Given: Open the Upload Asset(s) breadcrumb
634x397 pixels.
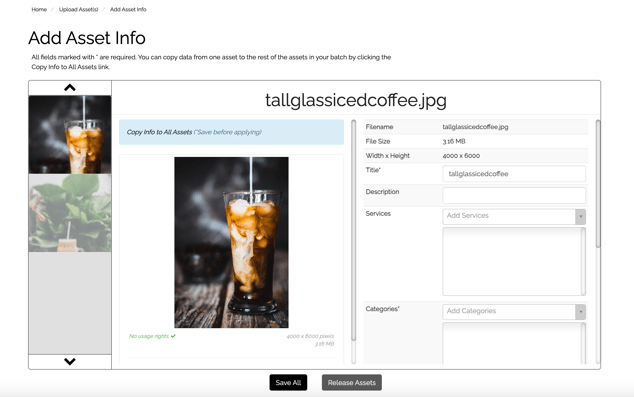Looking at the screenshot, I should [78, 9].
